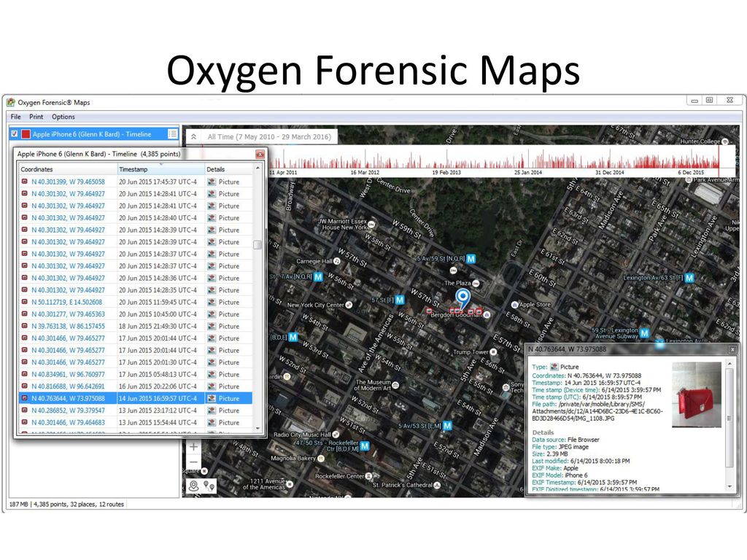Click point marker icon beside N 40.763644
The image size is (747, 560).
click(24, 398)
